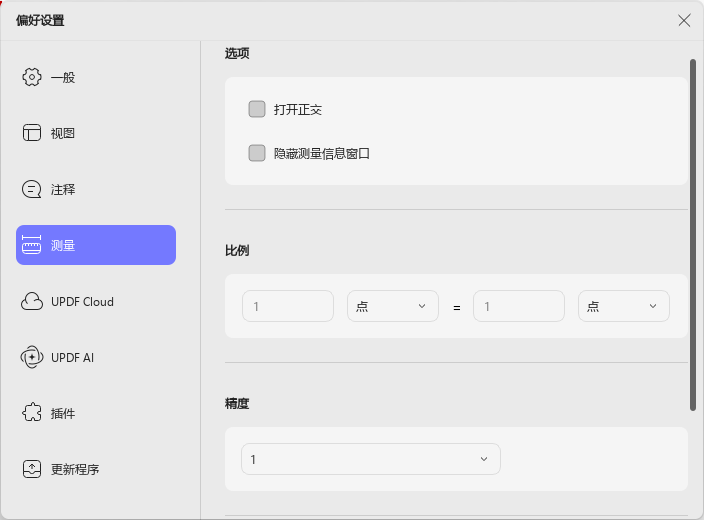Click the gear icon next to 一般

pos(32,77)
